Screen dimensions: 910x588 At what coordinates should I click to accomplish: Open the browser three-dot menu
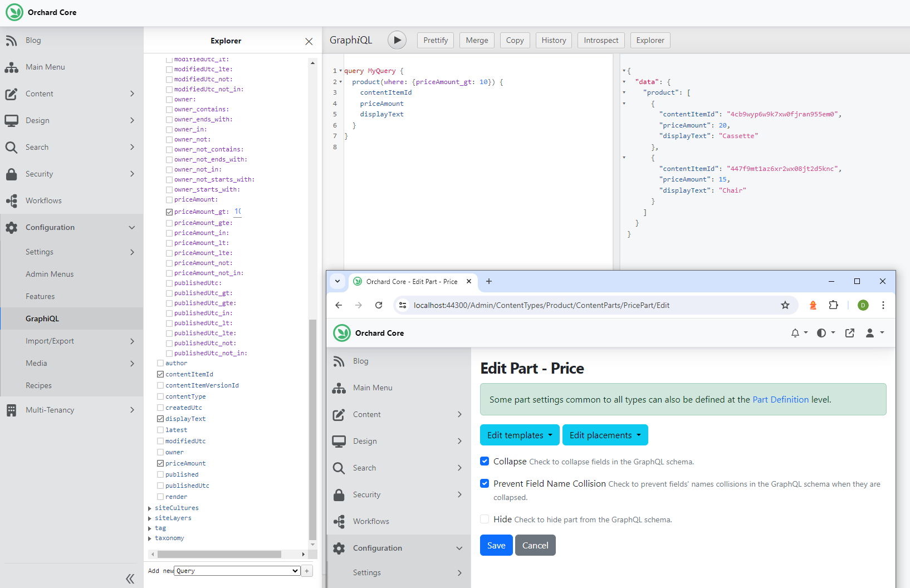(883, 305)
